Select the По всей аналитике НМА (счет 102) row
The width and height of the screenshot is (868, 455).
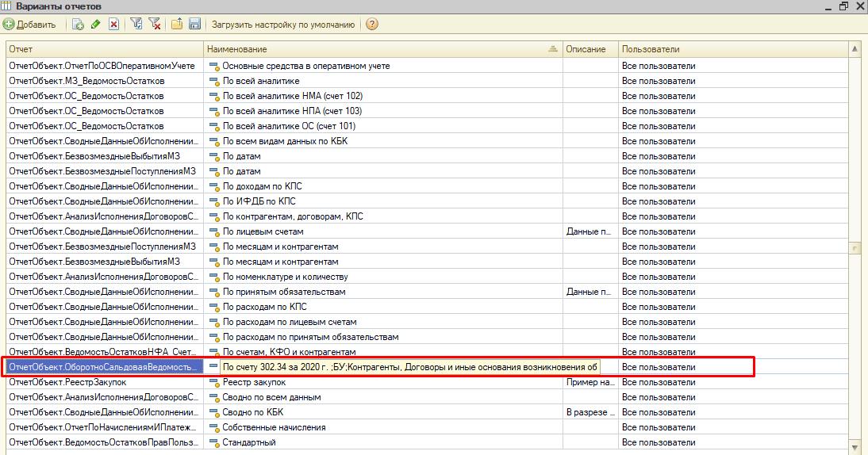tap(292, 96)
